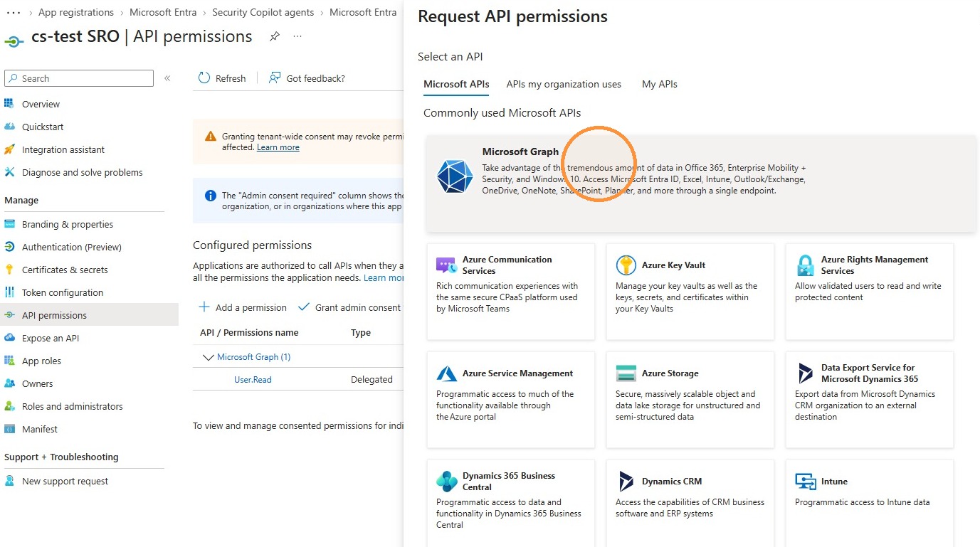The height and width of the screenshot is (547, 980).
Task: Select the Expose an API cloud icon
Action: [9, 338]
